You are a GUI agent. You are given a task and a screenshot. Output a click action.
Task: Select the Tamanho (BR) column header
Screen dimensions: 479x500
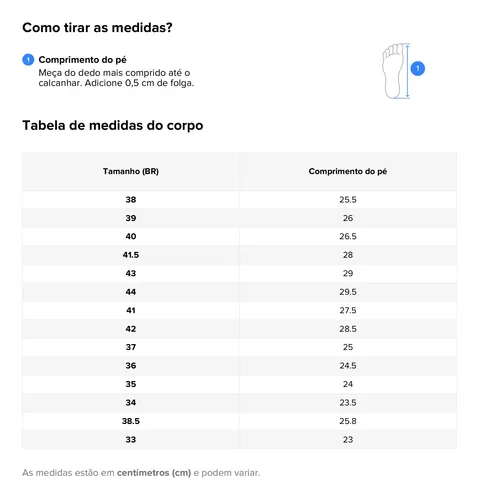[x=131, y=171]
